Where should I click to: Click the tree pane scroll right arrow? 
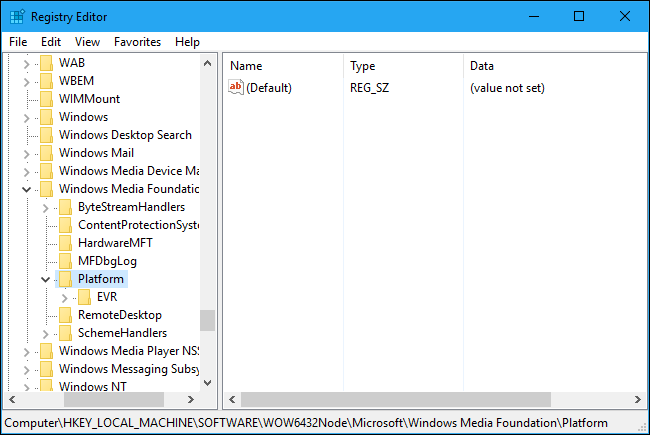tap(191, 399)
